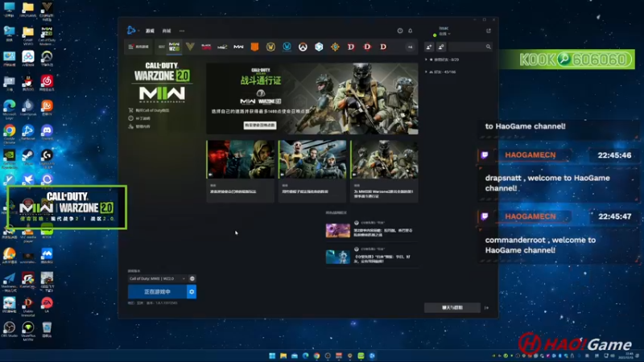Switch to the 游戏 tab in Battle.net
This screenshot has height=362, width=644.
(150, 31)
